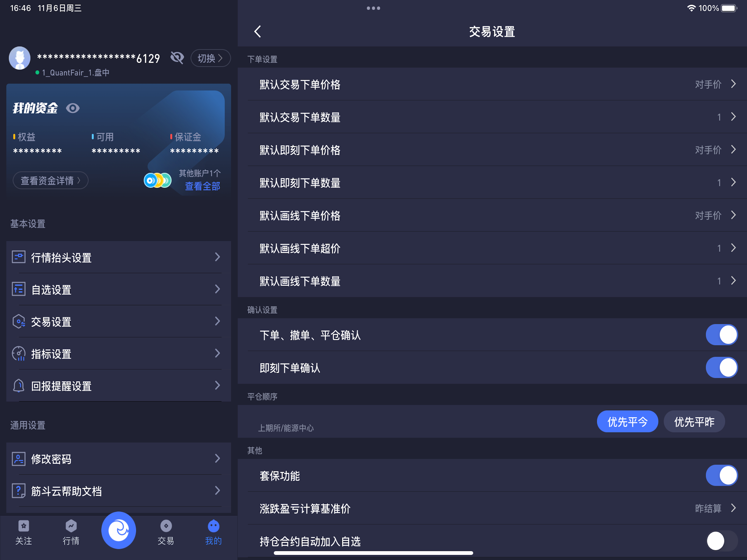The image size is (747, 560).
Task: Open 默认交易下单数量 setting
Action: [x=492, y=117]
